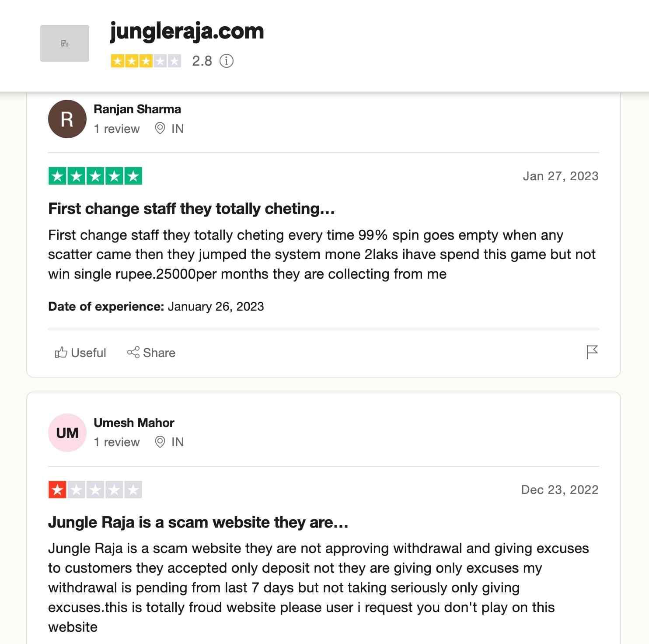
Task: Click the red one-star rating on Umesh's review
Action: [x=94, y=490]
